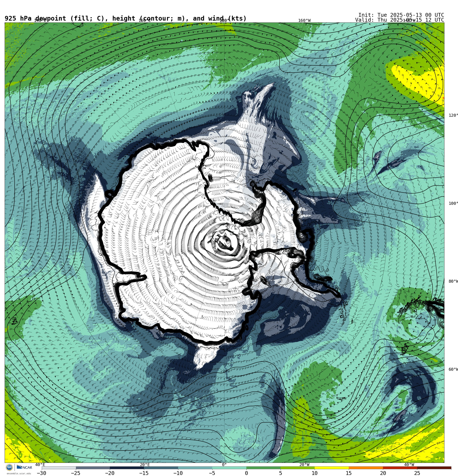Click the '-10' colorbar tick label

click(178, 473)
